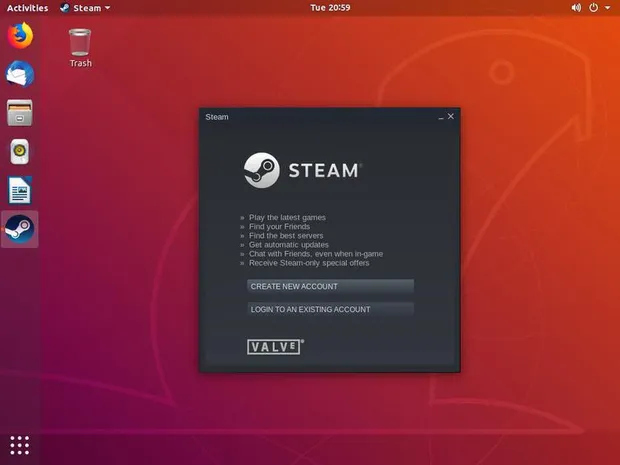620x465 pixels.
Task: Show applications grid at dock bottom
Action: [20, 445]
